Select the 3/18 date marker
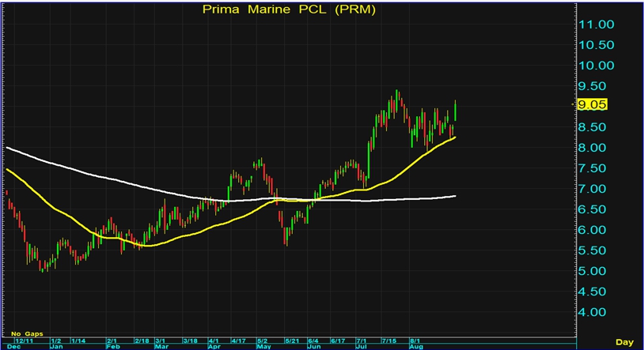Viewport: 644px width, 350px height. tap(190, 341)
